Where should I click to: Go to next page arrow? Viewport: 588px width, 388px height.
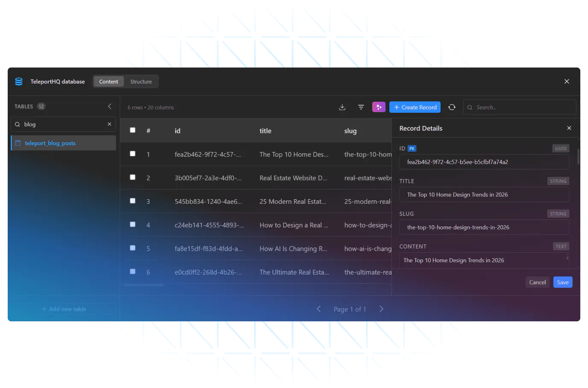pyautogui.click(x=381, y=309)
